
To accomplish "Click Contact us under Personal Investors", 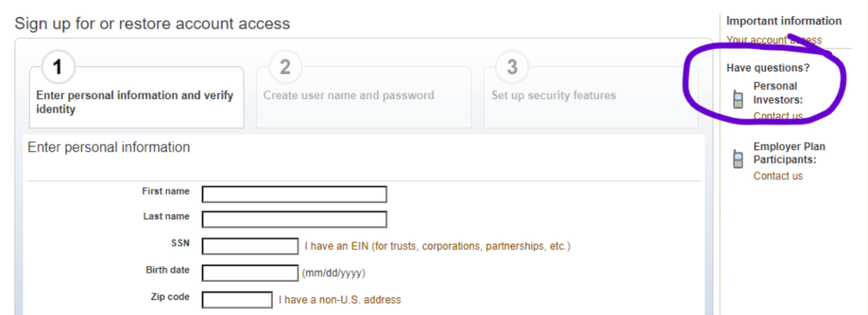I will pos(778,116).
